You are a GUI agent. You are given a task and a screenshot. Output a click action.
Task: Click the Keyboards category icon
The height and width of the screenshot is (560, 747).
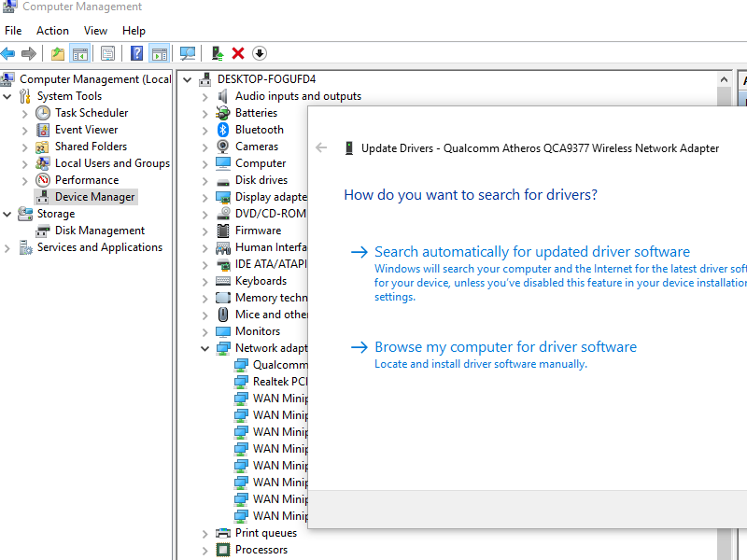[x=223, y=281]
